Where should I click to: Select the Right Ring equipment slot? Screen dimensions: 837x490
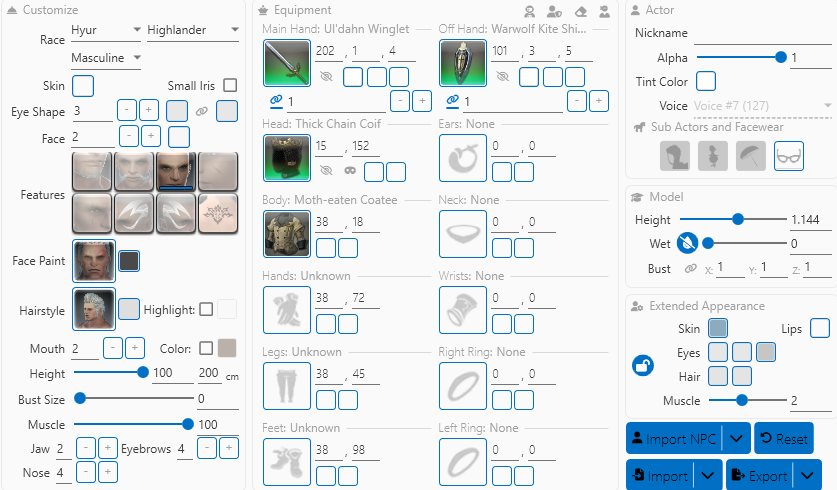click(463, 386)
